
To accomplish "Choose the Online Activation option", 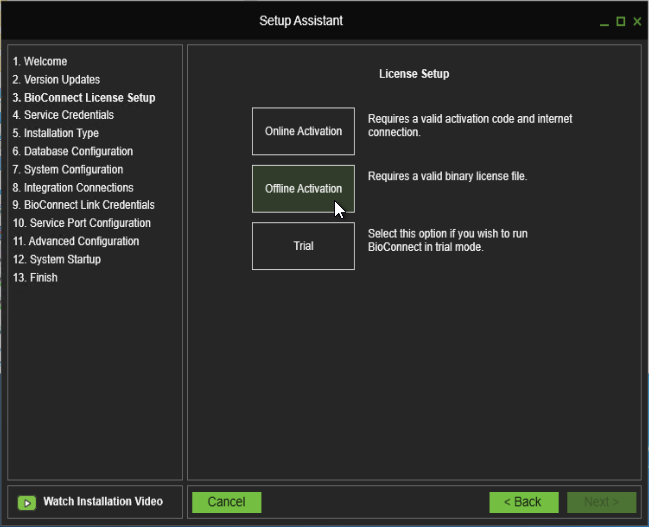I will point(303,131).
